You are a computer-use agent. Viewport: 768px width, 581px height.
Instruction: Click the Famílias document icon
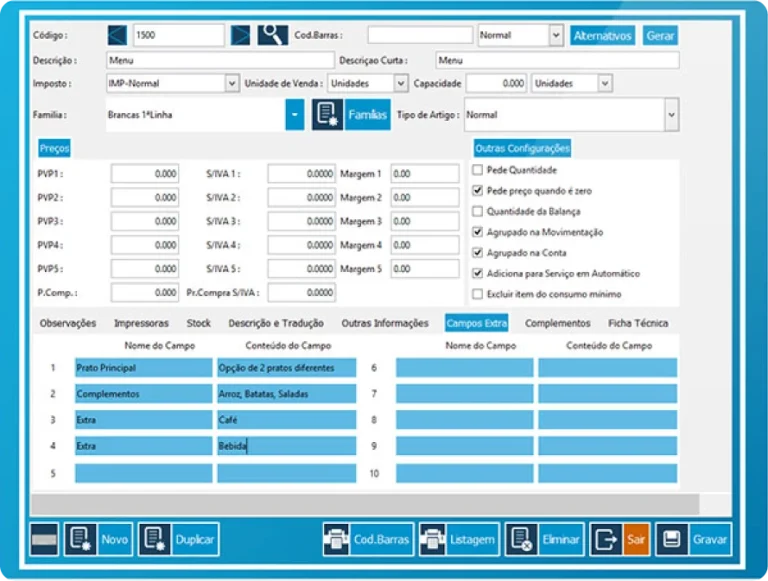pos(327,115)
